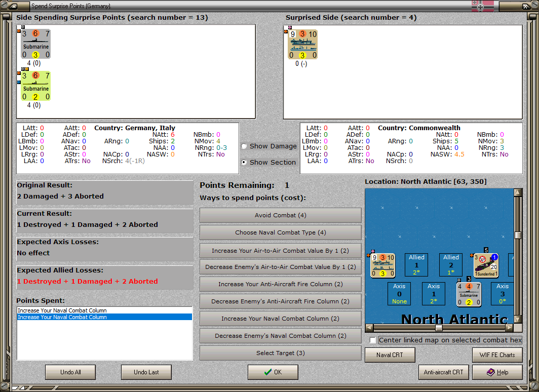Viewport: 539px width, 392px height.
Task: Click the map horizontal scrollbar thumb
Action: pyautogui.click(x=439, y=327)
